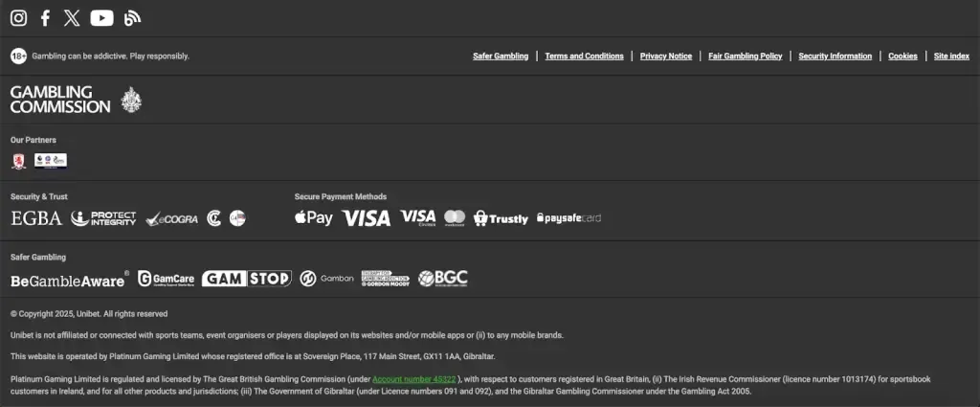Click the round trust seal after the C logo
This screenshot has height=407, width=980.
point(237,218)
